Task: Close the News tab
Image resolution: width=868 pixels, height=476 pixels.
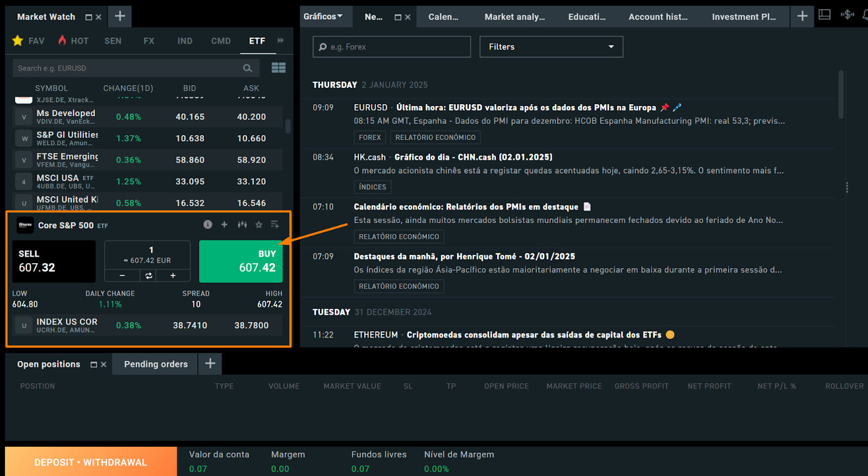Action: tap(408, 17)
